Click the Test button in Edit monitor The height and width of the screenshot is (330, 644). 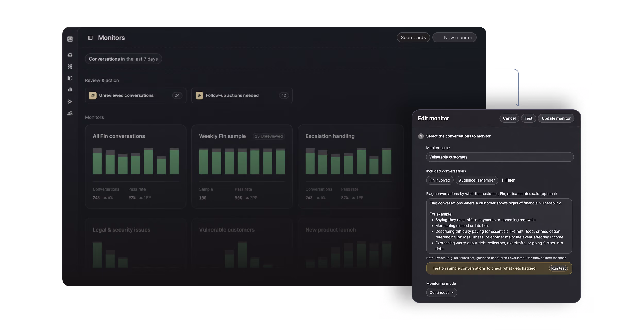click(528, 118)
